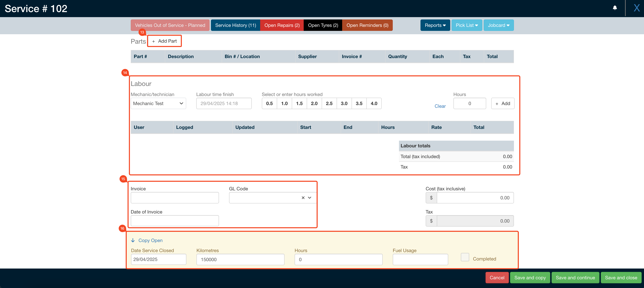The width and height of the screenshot is (644, 288).
Task: Clear the GL Code selection with the x icon
Action: [303, 198]
